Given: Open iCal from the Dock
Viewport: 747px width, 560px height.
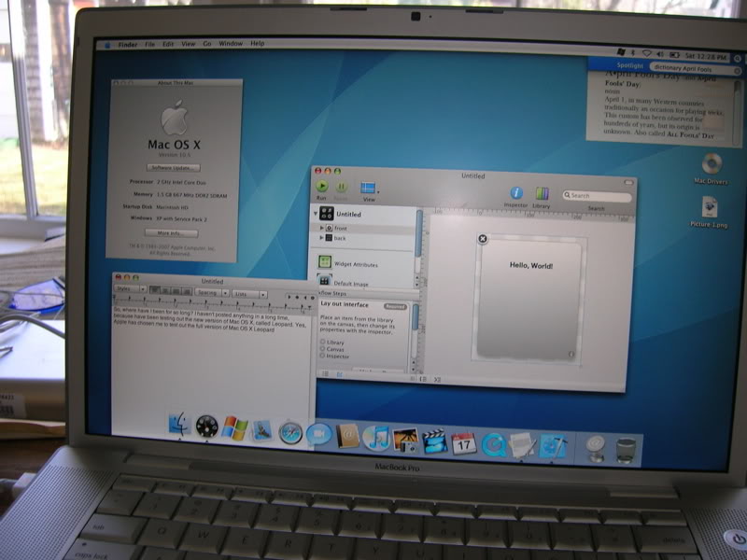Looking at the screenshot, I should pos(463,443).
